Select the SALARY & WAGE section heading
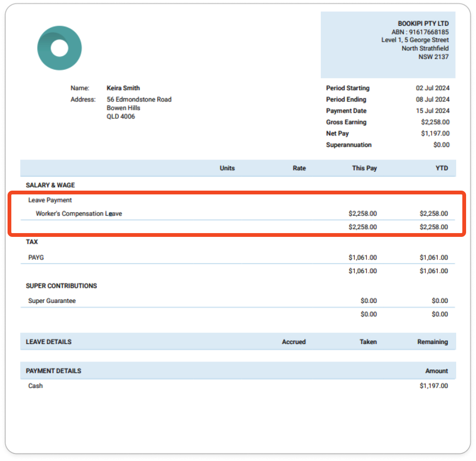Viewport: 476px width, 461px height. click(x=50, y=185)
